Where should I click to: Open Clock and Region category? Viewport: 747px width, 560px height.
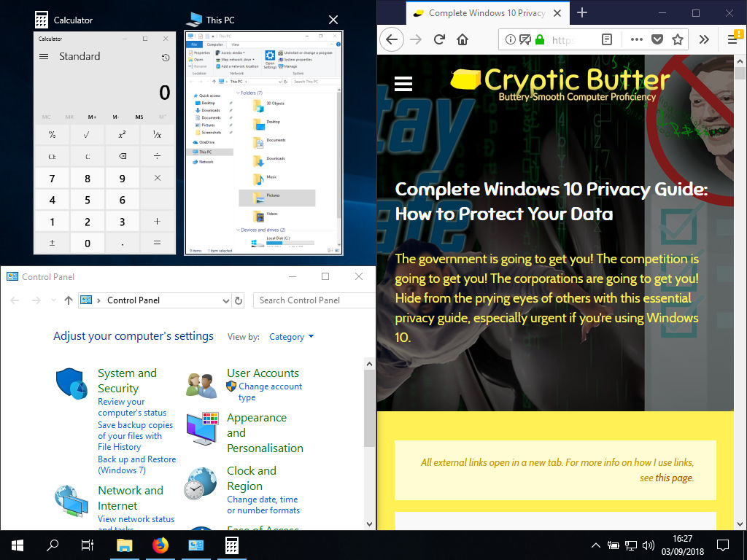(252, 478)
